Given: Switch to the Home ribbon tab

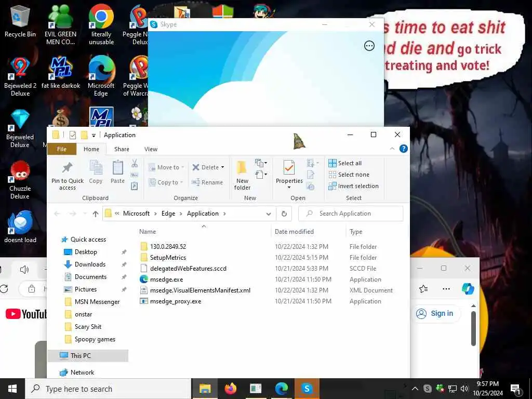Looking at the screenshot, I should (91, 149).
